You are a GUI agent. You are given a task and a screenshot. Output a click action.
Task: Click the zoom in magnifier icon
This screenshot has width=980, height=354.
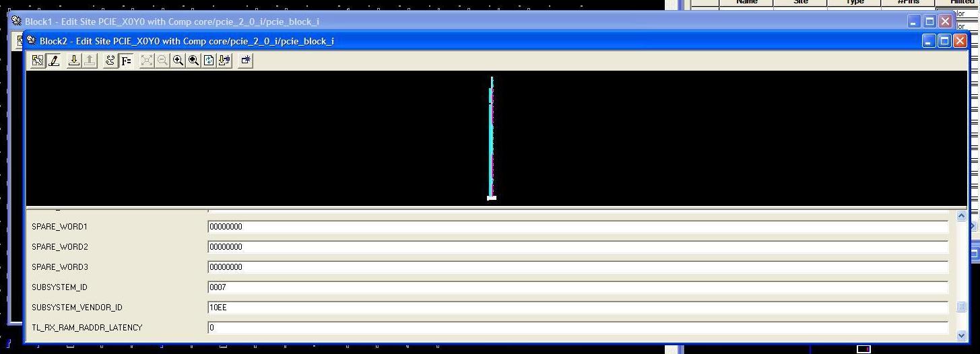tap(178, 61)
